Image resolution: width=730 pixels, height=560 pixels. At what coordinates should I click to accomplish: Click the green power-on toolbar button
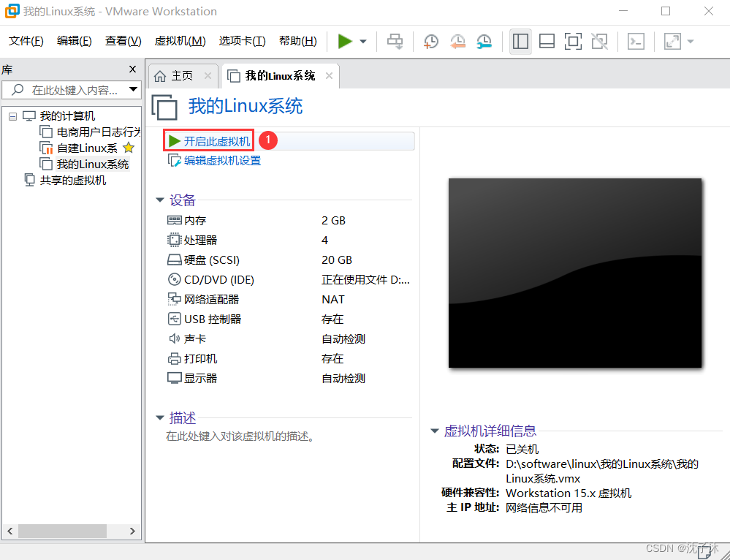click(x=344, y=41)
